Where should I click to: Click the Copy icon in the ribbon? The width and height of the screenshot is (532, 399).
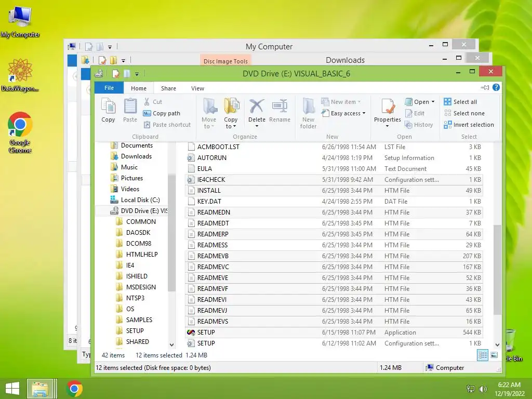tap(108, 110)
